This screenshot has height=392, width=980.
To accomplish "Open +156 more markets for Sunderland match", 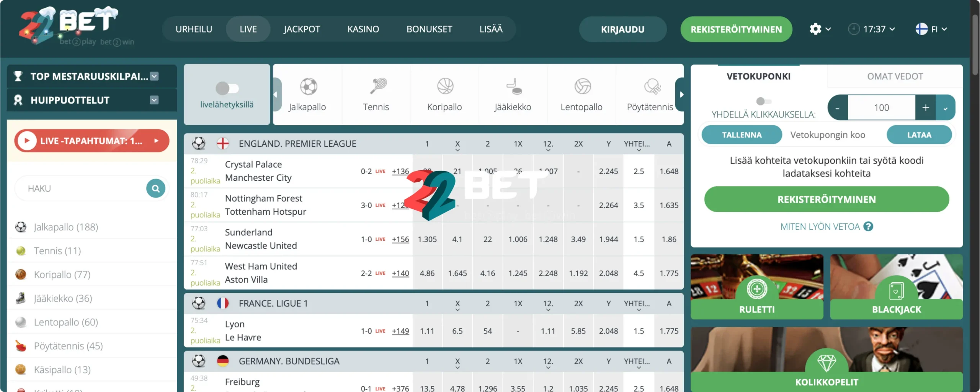I will point(400,239).
